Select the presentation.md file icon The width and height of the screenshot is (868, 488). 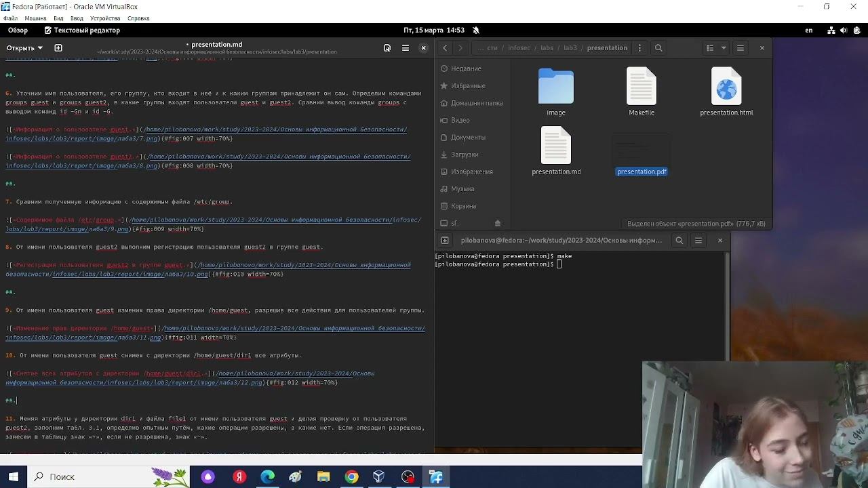coord(556,145)
